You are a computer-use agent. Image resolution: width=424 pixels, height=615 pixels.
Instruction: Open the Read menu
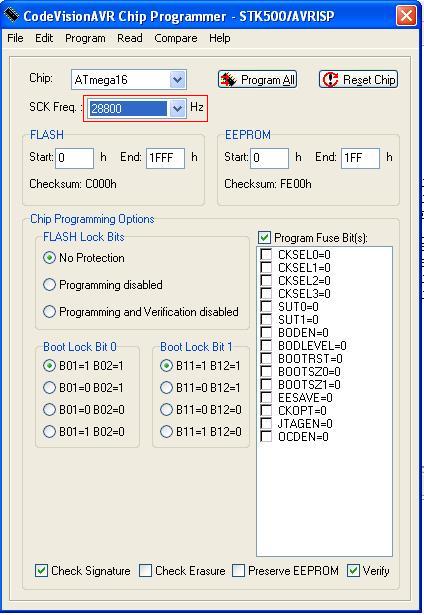[130, 38]
